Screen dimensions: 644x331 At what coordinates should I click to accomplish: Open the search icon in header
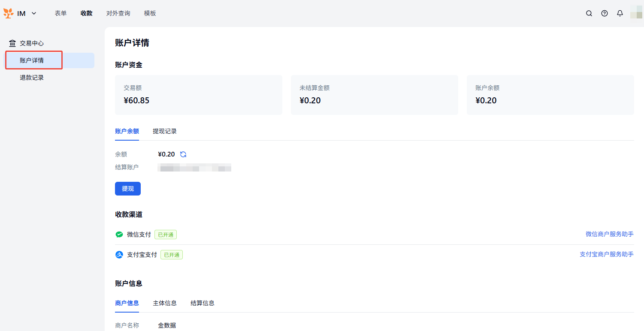(x=589, y=13)
